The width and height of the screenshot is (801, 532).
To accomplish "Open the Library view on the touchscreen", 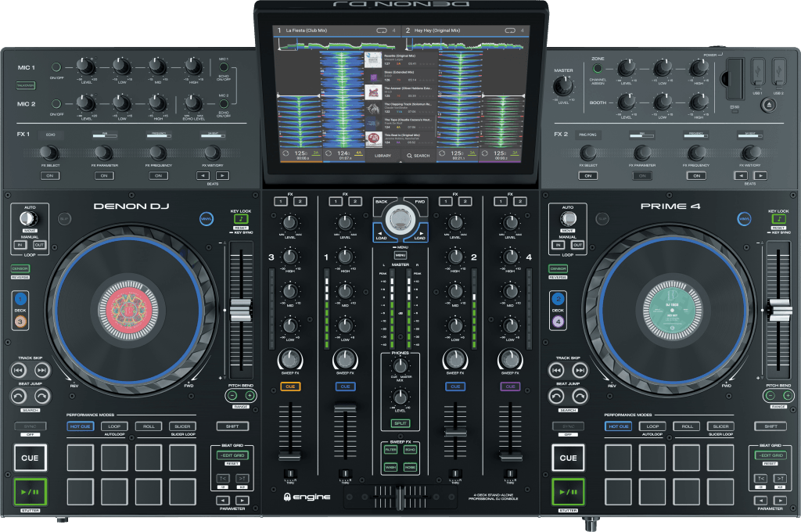I will click(383, 155).
